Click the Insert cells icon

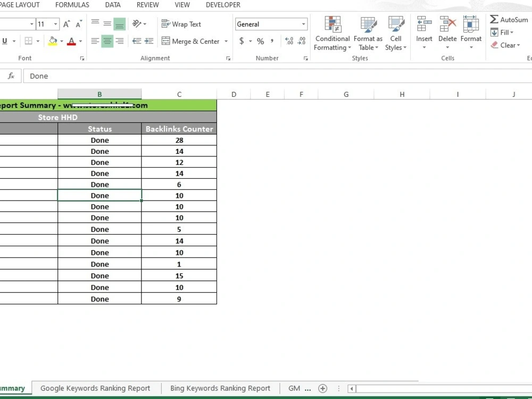[424, 24]
